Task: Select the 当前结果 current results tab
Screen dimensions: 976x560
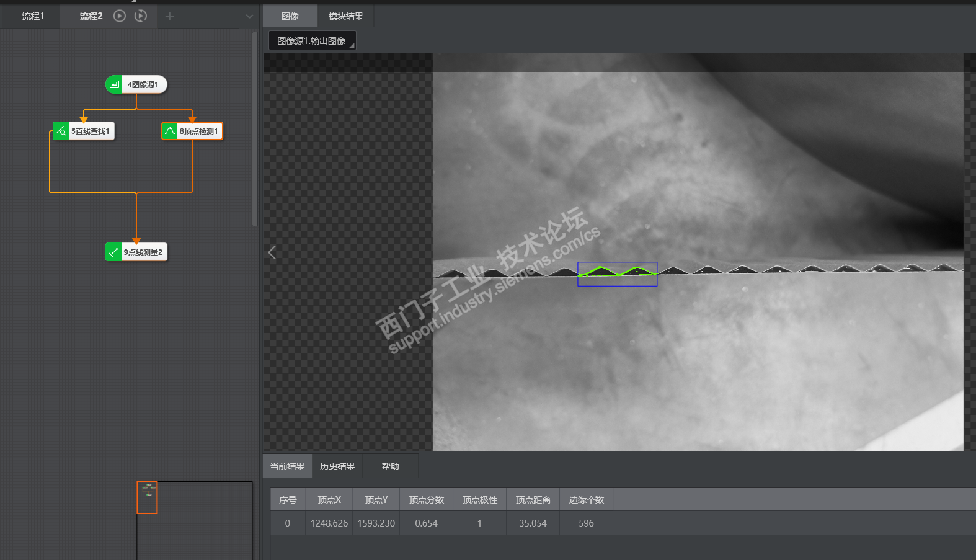Action: pyautogui.click(x=287, y=466)
